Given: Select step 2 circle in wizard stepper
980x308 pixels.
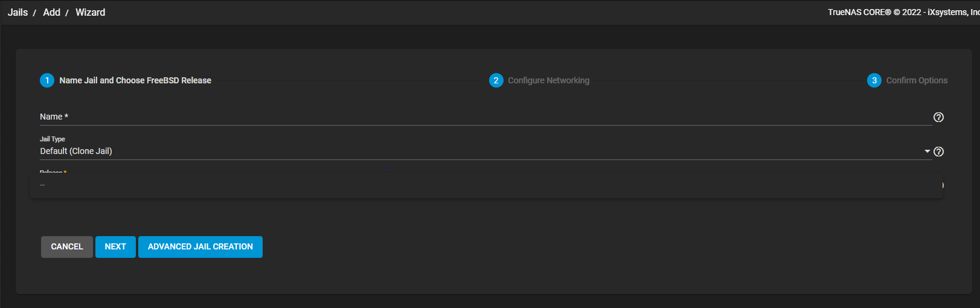Looking at the screenshot, I should pos(496,80).
